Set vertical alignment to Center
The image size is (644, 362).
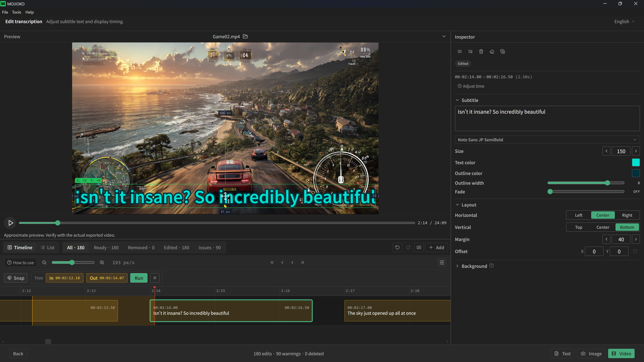click(603, 227)
